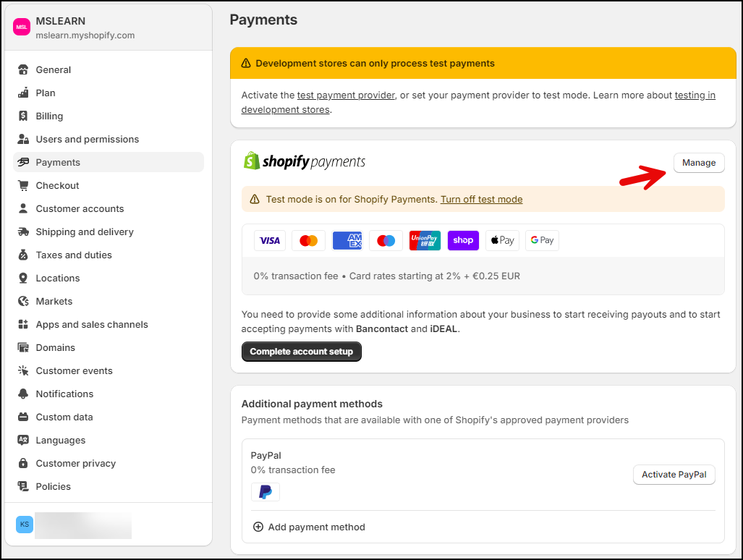Click the Markets globe icon
743x560 pixels.
[x=22, y=301]
